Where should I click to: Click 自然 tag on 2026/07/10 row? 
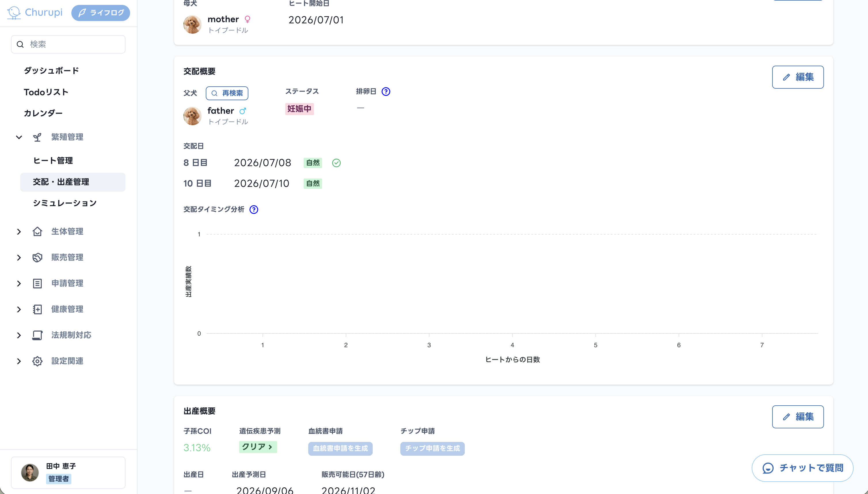point(313,184)
